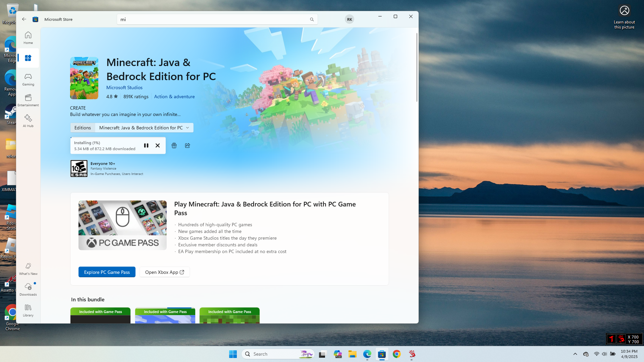Open Microsoft 365 Copilot from taskbar

(337, 354)
